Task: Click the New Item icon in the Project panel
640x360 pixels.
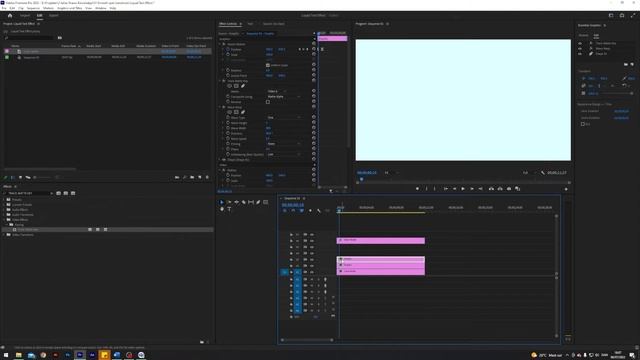Action: [x=200, y=178]
